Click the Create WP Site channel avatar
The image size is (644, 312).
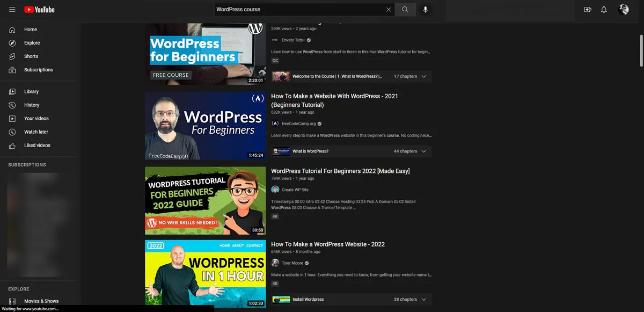275,190
